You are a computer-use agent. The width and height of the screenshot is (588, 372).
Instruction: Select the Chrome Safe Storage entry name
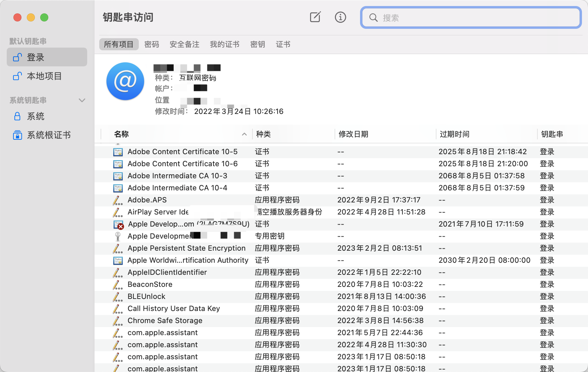(x=165, y=320)
